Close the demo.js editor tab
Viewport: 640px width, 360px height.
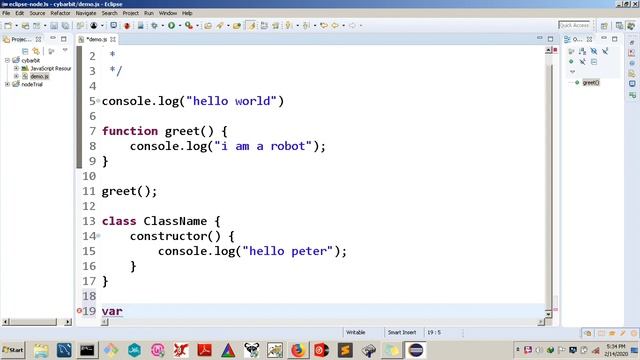point(113,39)
